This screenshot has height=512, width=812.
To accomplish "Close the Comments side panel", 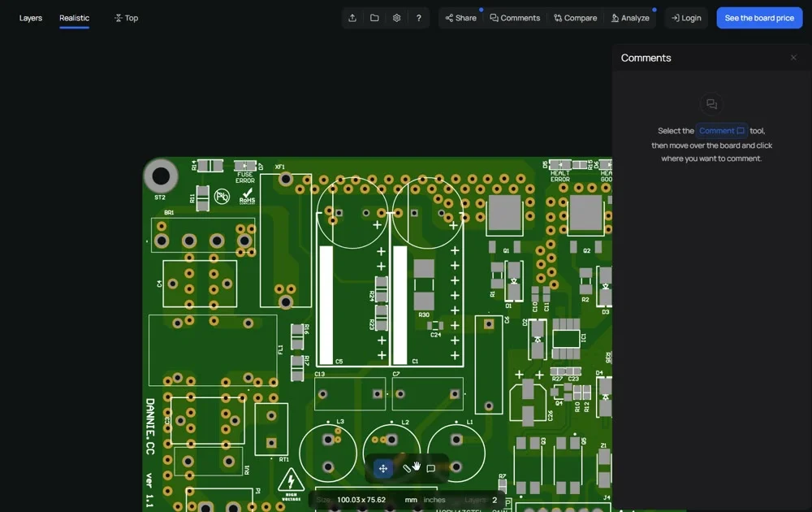I will point(793,58).
